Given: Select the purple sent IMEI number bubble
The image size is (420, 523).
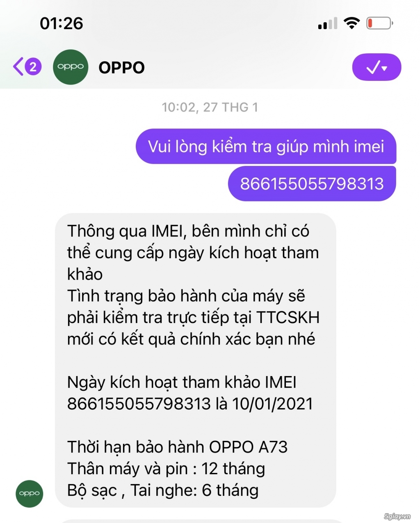Looking at the screenshot, I should pos(312,184).
